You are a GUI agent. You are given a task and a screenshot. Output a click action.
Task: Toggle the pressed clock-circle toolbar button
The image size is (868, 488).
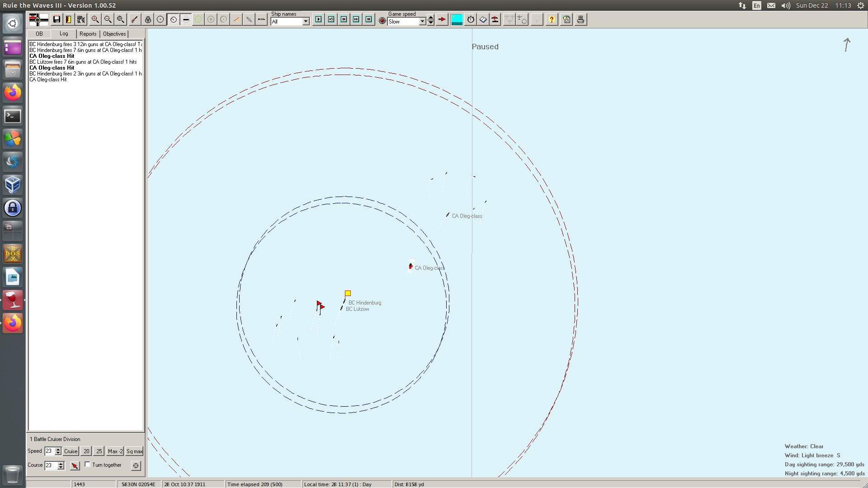(173, 19)
